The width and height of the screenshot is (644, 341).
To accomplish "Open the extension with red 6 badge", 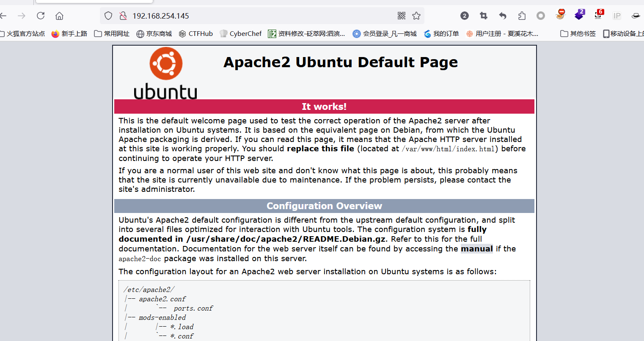I will point(599,15).
